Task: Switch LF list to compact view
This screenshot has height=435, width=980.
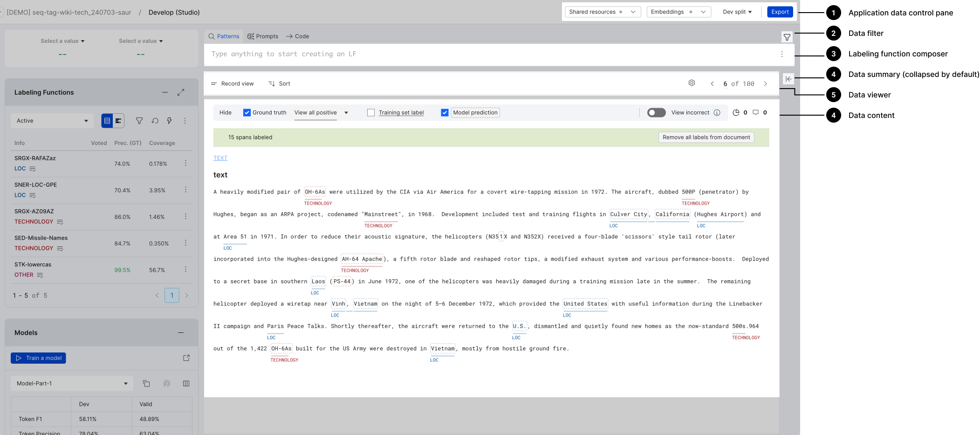Action: click(x=118, y=121)
